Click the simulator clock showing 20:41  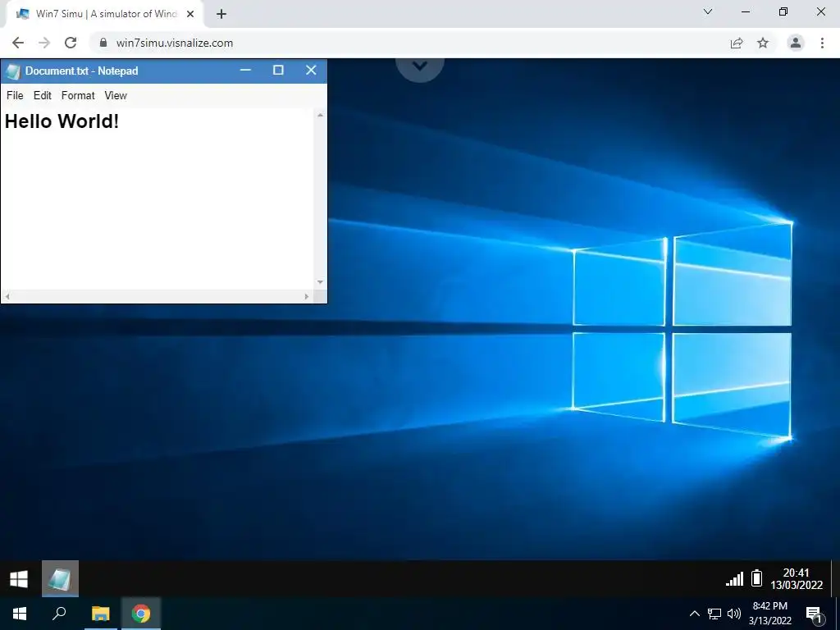coord(797,578)
